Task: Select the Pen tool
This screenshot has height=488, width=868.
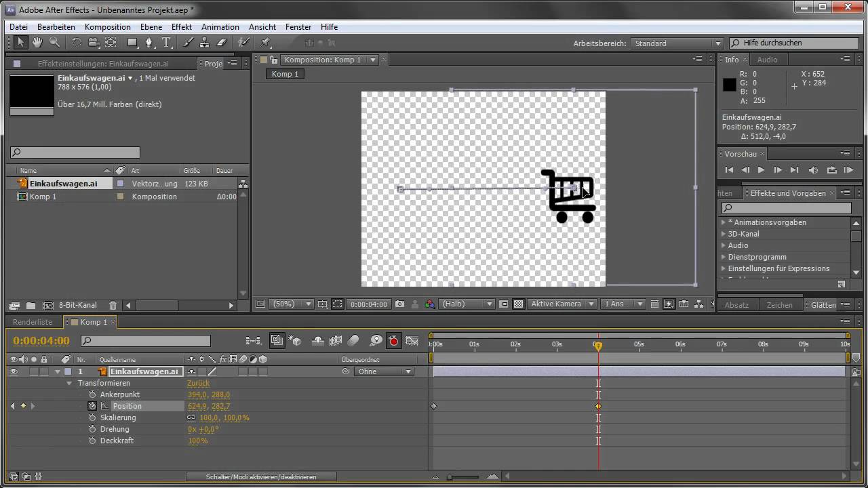Action: (150, 42)
